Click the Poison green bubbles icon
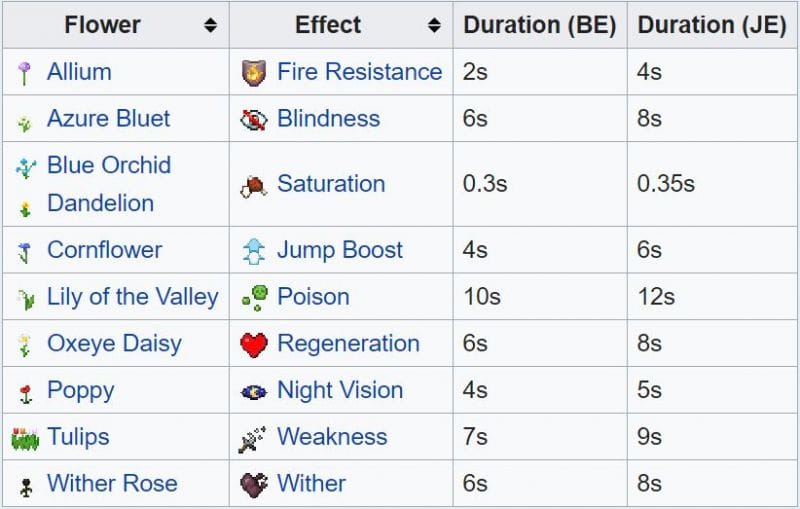The height and width of the screenshot is (509, 800). [x=255, y=298]
